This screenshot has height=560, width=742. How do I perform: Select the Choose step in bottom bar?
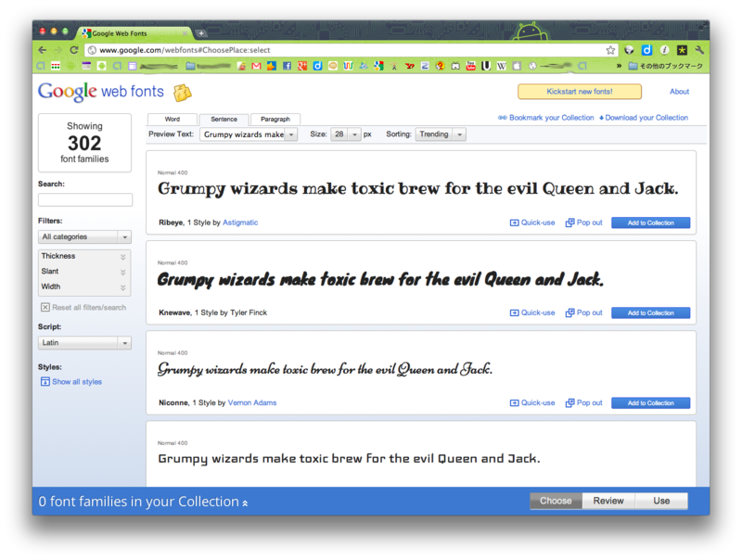(556, 501)
